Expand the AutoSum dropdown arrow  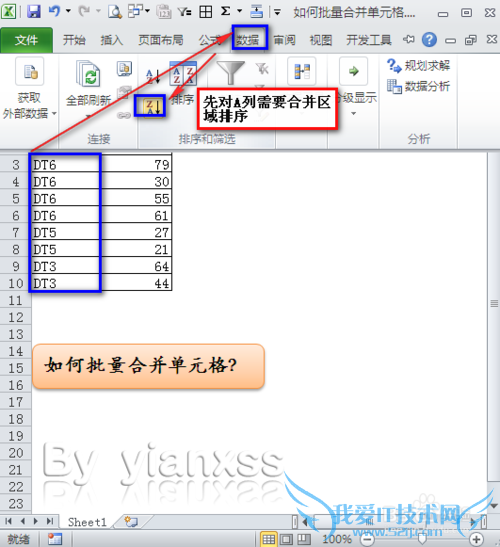(240, 11)
